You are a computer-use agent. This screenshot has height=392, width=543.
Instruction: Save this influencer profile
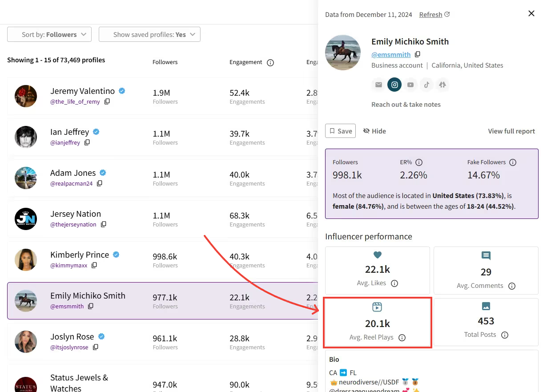(340, 131)
